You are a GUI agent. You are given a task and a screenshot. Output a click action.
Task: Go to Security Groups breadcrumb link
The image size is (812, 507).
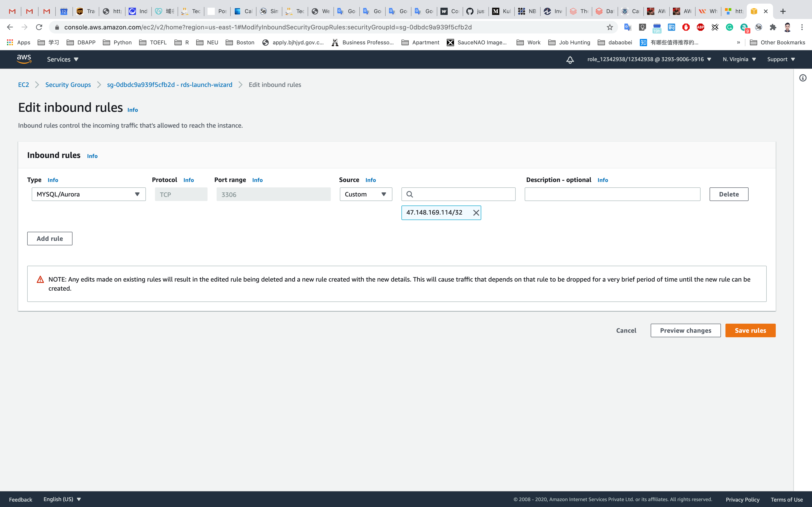click(68, 85)
